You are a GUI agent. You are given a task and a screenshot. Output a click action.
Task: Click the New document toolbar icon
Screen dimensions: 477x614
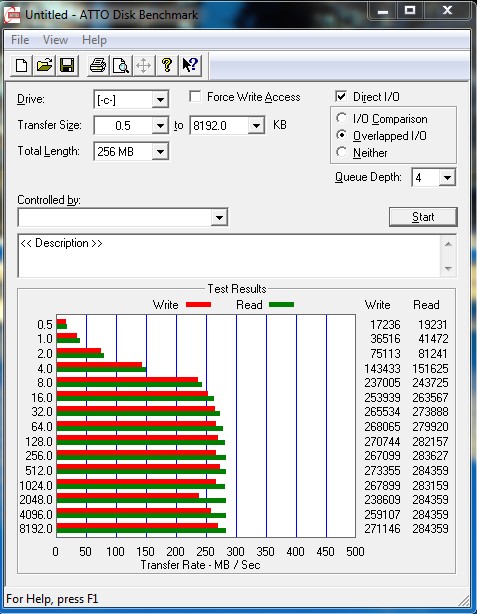22,65
